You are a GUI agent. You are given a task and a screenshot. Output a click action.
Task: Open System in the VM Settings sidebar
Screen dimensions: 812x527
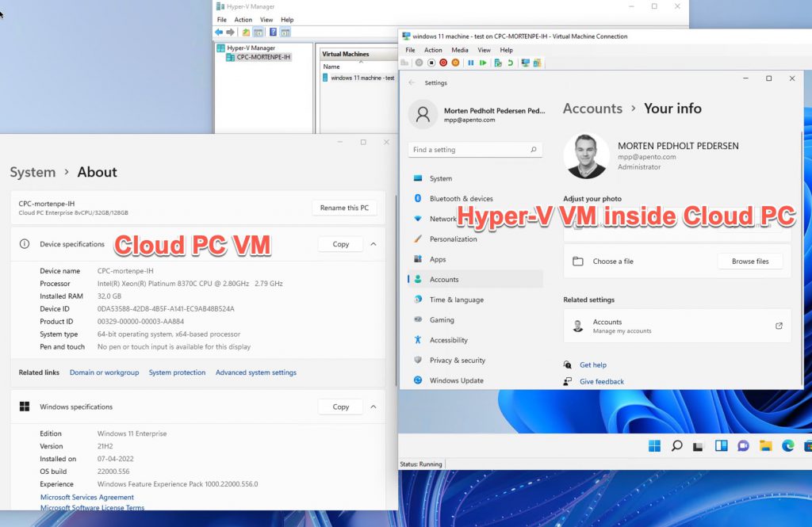pyautogui.click(x=475, y=178)
